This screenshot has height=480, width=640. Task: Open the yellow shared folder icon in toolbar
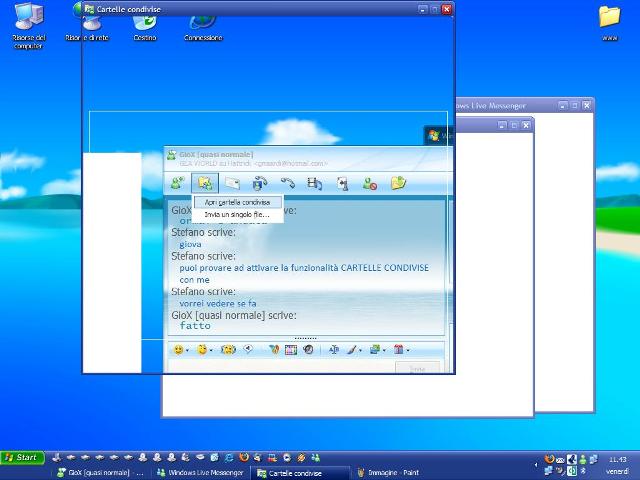(x=398, y=183)
